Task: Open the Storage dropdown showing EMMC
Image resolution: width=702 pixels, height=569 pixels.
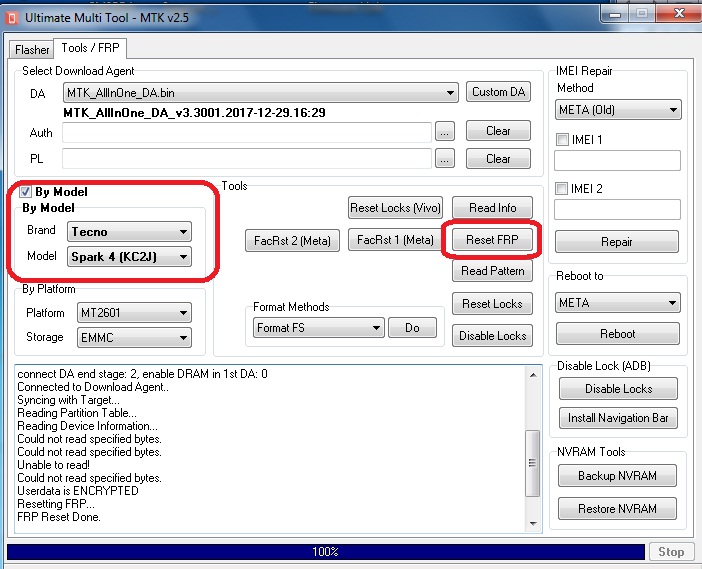Action: click(134, 338)
